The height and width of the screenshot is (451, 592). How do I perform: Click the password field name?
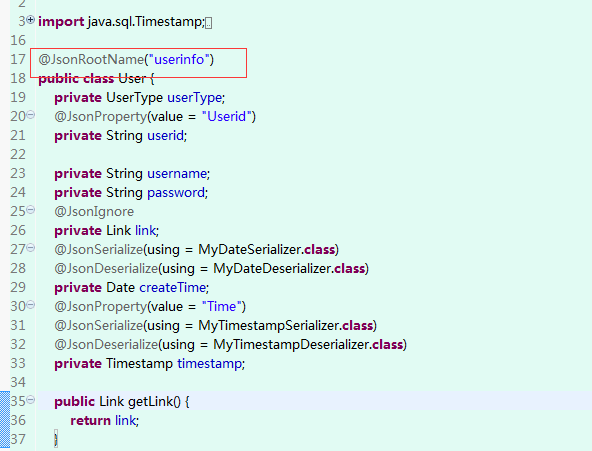click(x=176, y=193)
